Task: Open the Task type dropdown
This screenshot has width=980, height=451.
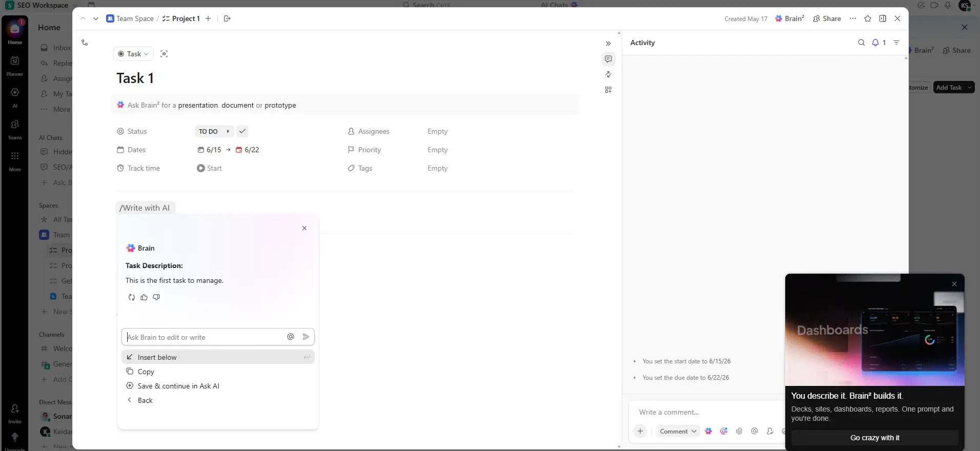Action: tap(134, 54)
